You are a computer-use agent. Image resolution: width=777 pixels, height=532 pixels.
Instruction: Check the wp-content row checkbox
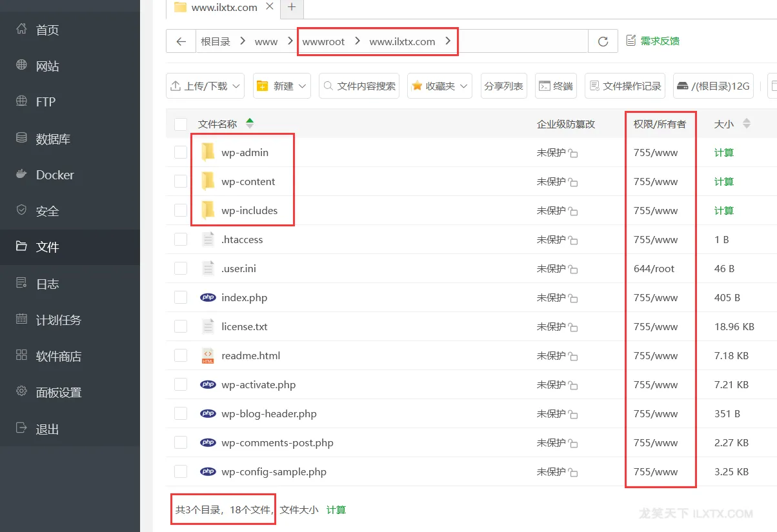coord(181,181)
